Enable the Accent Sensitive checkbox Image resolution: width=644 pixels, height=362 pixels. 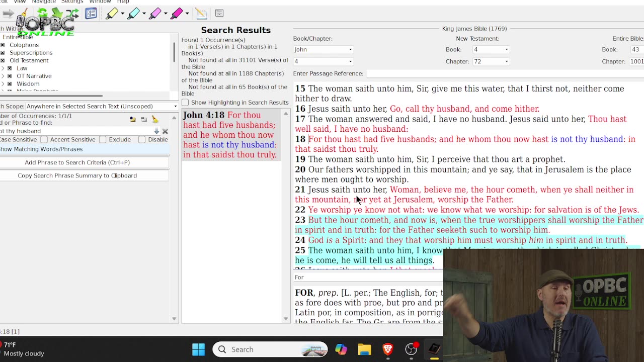click(x=44, y=139)
